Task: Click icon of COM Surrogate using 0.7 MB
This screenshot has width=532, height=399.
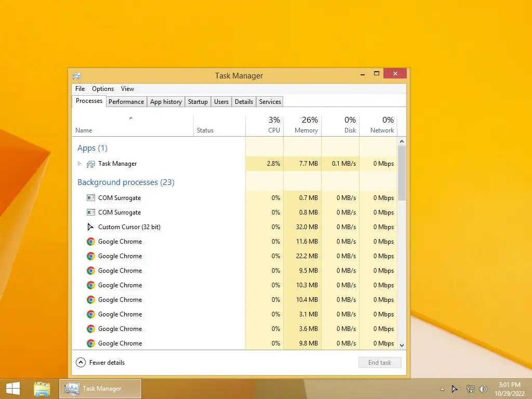Action: tap(90, 198)
